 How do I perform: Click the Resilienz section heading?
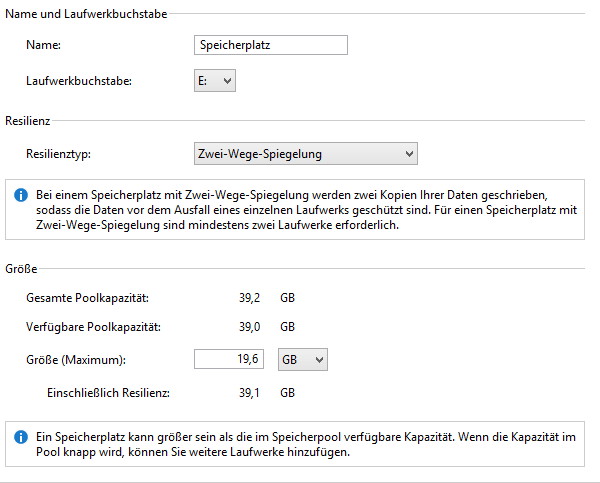28,121
